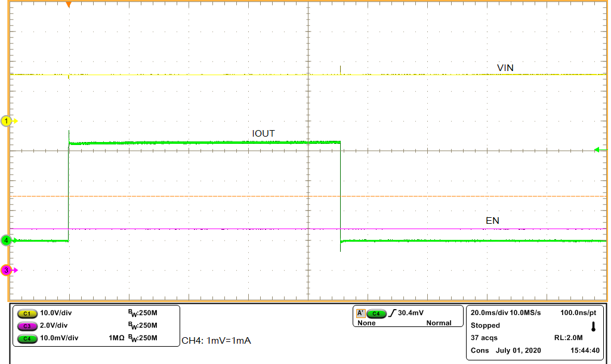Viewport: 611px width, 364px height.
Task: Toggle channel 1 via the yellow waveform marker
Action: [5, 119]
